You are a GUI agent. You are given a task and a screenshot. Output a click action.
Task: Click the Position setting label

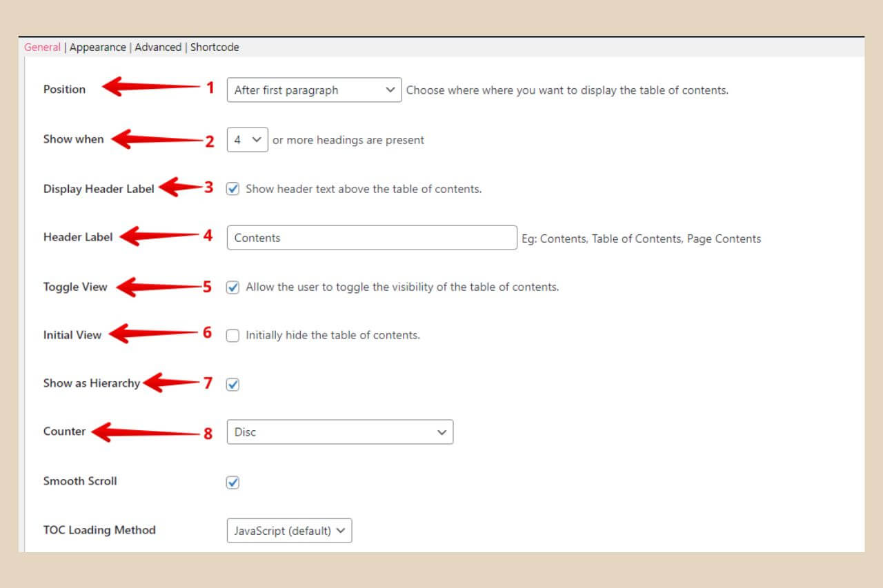click(x=64, y=89)
